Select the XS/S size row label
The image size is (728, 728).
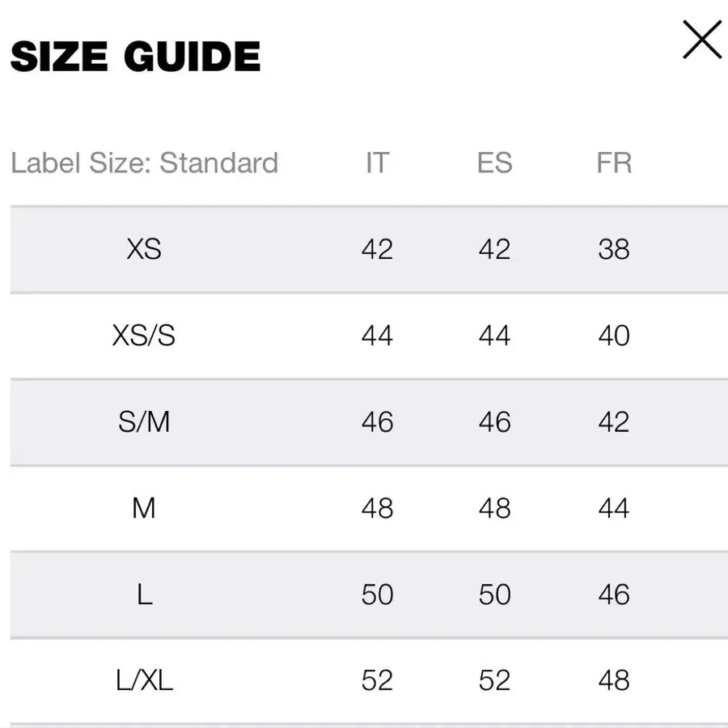tap(144, 335)
